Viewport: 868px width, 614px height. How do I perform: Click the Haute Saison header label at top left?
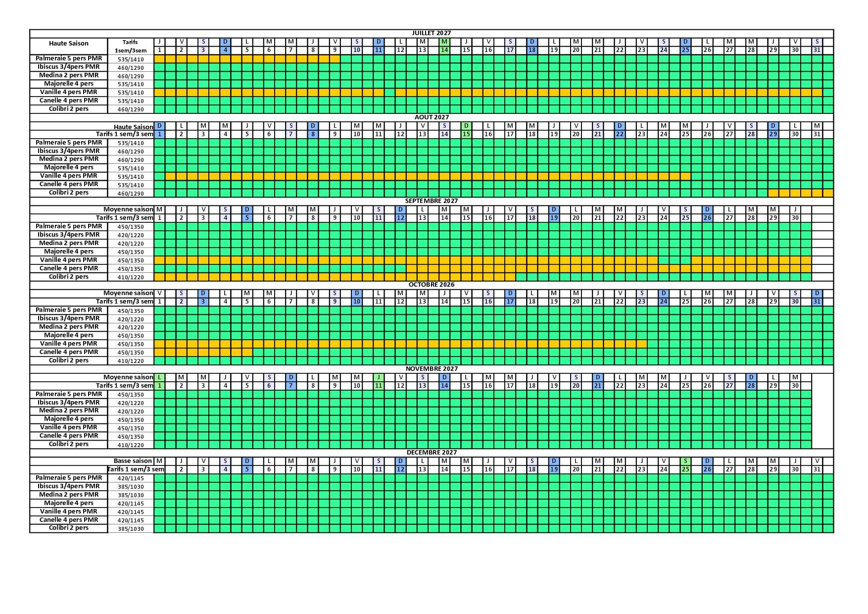coord(68,43)
